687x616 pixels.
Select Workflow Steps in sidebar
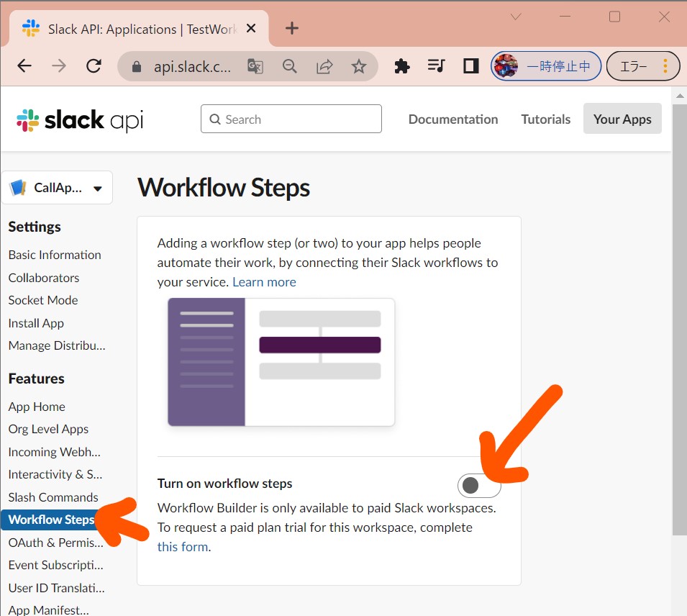pyautogui.click(x=51, y=520)
